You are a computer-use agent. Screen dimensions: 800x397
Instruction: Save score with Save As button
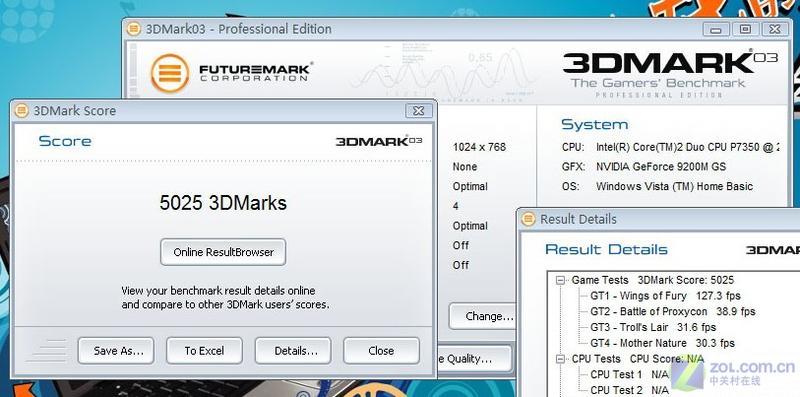tap(116, 351)
